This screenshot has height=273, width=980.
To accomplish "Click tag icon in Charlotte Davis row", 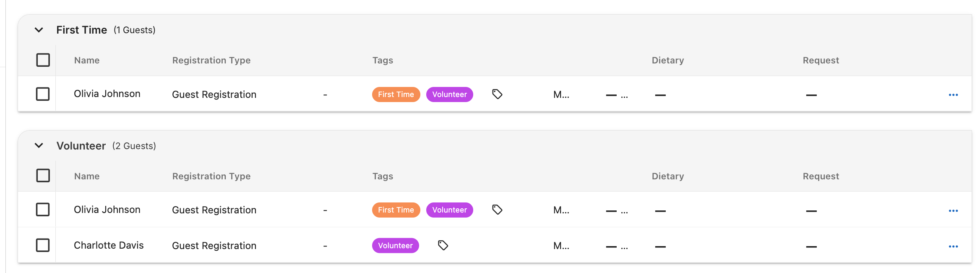I will pos(443,245).
